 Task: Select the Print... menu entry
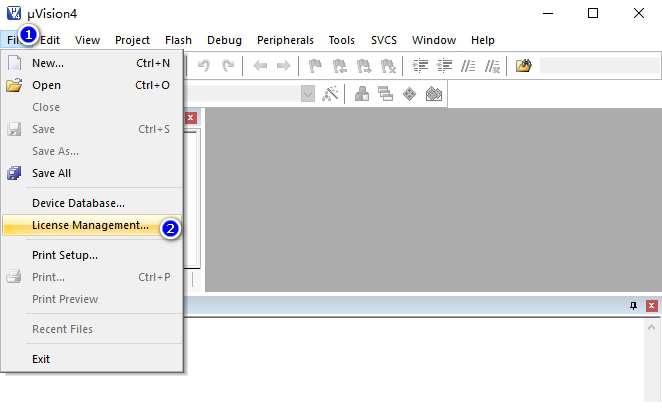click(x=92, y=277)
